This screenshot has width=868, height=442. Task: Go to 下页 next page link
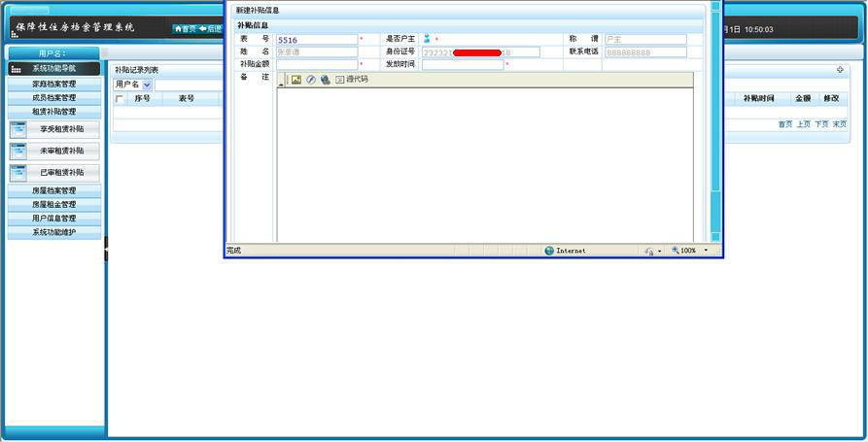[821, 124]
